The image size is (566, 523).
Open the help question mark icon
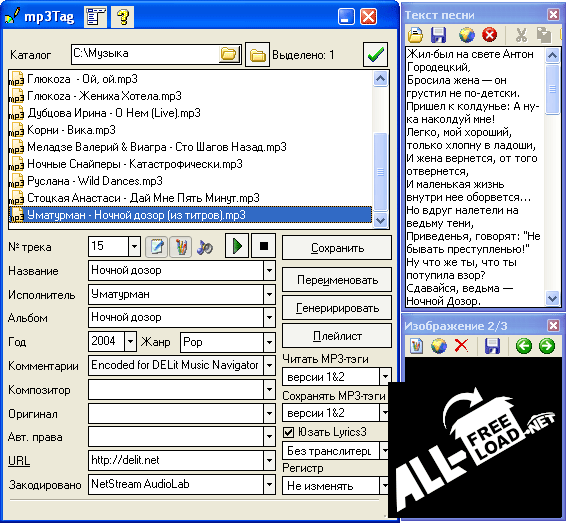[x=123, y=17]
